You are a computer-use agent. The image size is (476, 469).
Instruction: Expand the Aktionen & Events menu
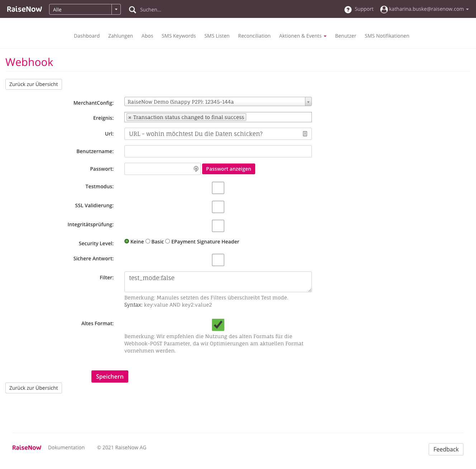click(303, 36)
